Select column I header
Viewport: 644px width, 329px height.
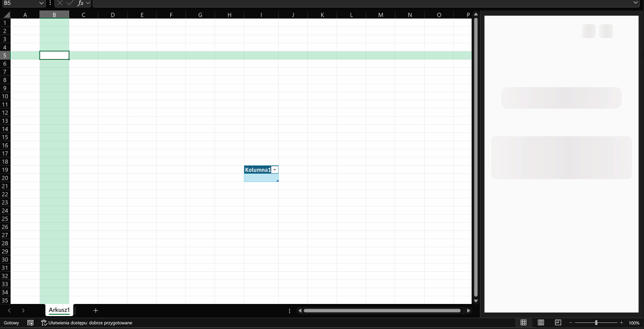point(261,15)
